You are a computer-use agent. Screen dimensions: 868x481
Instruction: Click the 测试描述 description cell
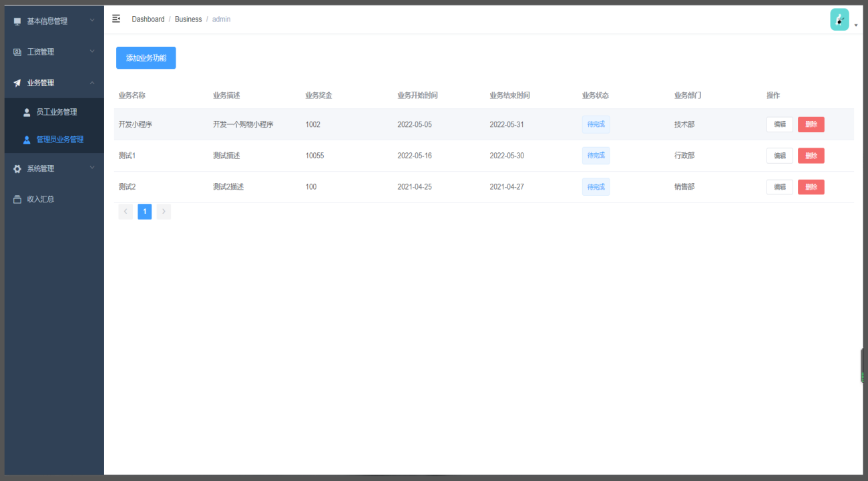coord(226,156)
